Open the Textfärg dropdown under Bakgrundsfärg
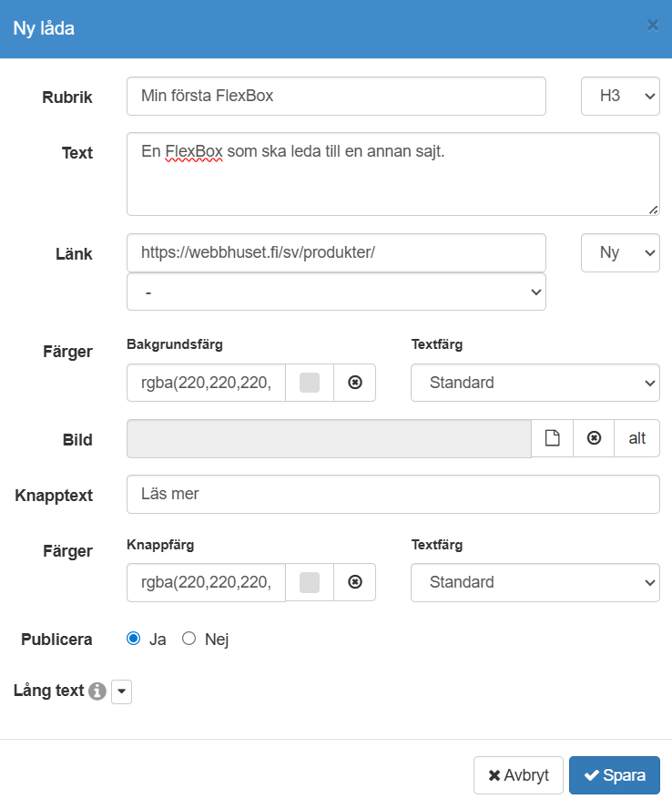Viewport: 672px width, 809px height. [535, 383]
